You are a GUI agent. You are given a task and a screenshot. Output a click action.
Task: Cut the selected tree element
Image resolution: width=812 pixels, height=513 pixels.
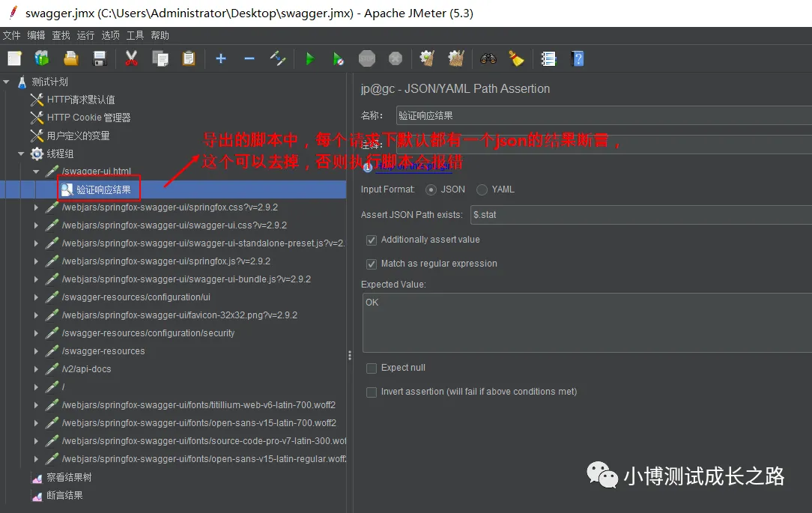click(130, 58)
